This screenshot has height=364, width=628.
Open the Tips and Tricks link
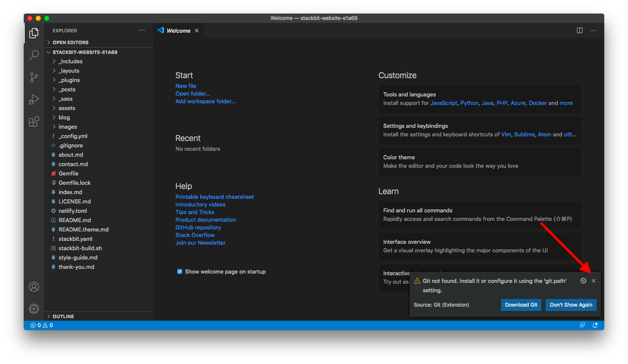pos(195,212)
